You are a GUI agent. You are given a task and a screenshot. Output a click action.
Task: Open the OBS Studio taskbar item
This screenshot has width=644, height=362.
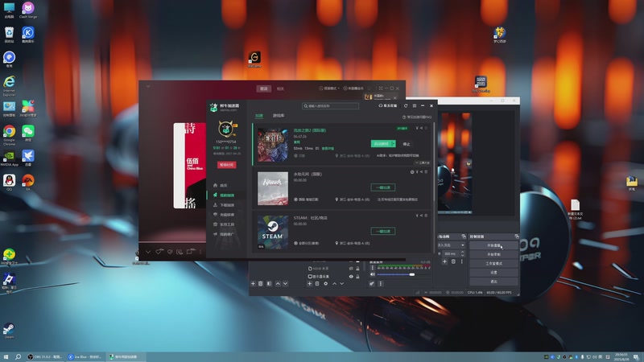[44, 356]
